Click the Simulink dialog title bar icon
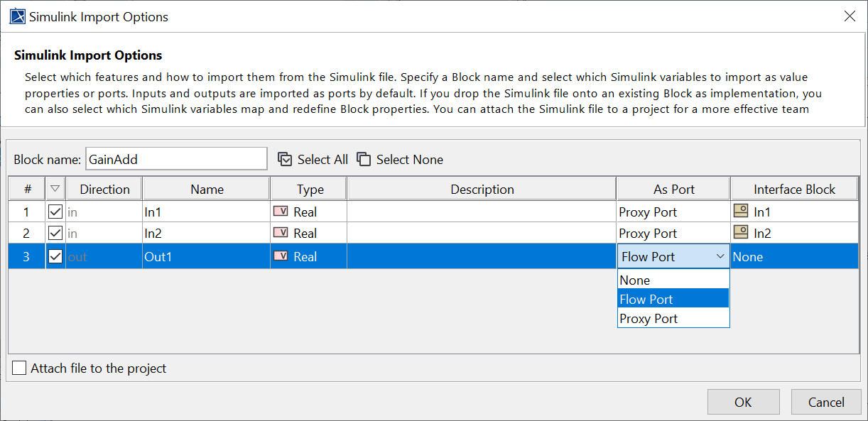The height and width of the screenshot is (421, 868). [18, 16]
